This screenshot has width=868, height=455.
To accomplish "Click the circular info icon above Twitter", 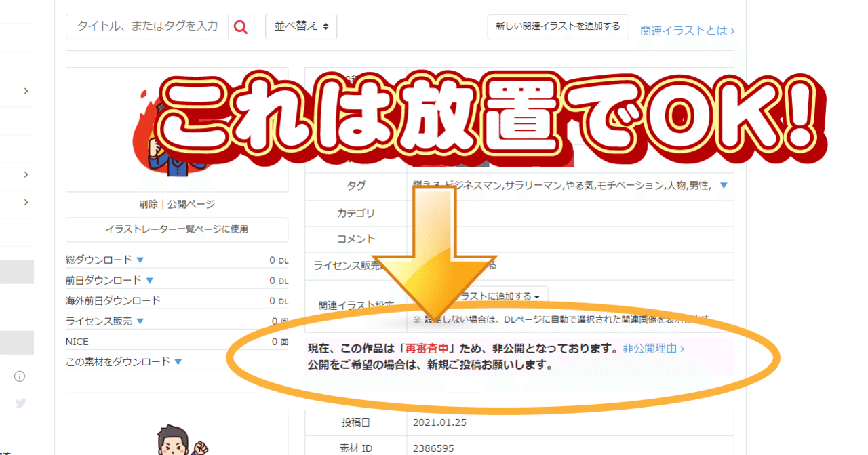I will (x=20, y=376).
